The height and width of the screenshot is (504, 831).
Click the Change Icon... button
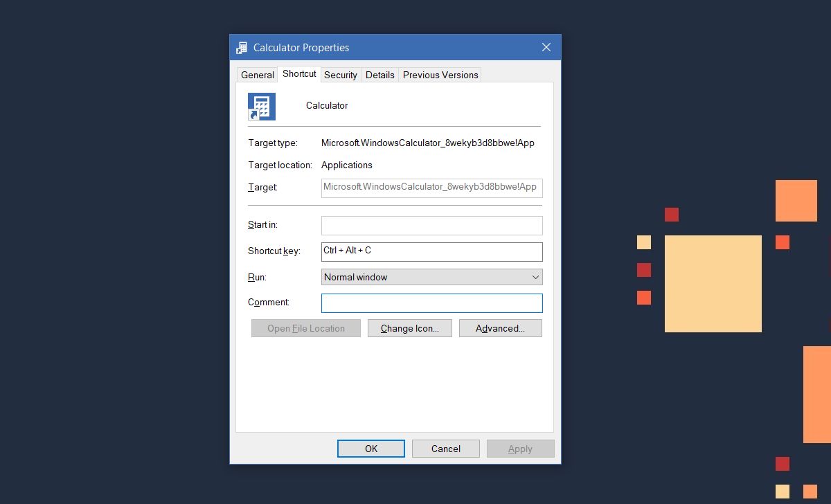pos(410,328)
